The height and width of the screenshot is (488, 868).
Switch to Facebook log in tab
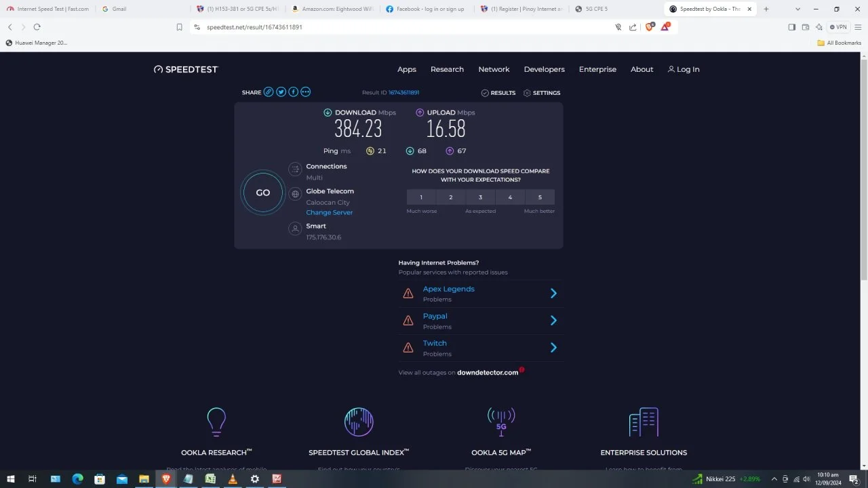(427, 9)
